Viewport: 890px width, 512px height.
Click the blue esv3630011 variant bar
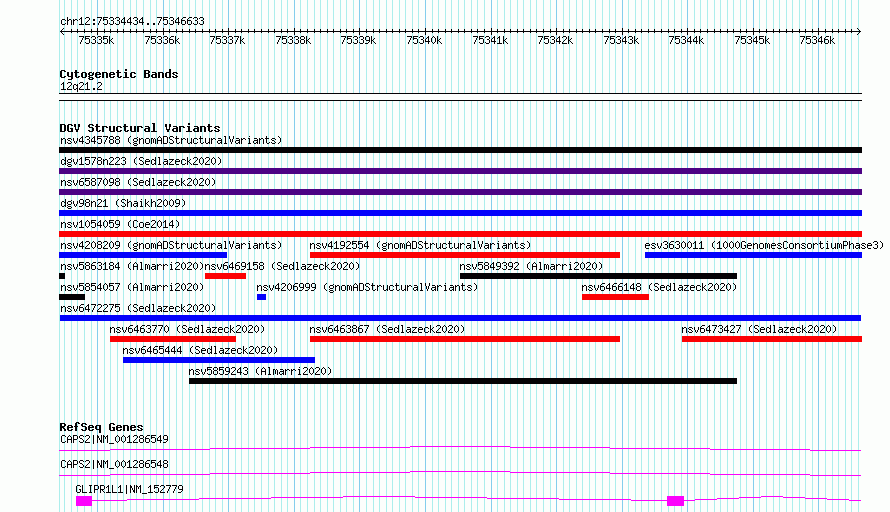click(x=753, y=255)
